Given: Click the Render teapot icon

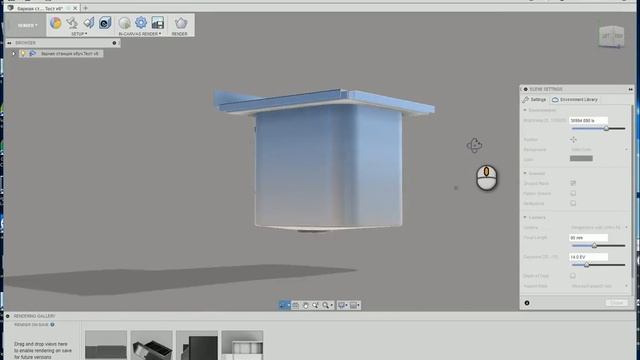Looking at the screenshot, I should [x=180, y=23].
